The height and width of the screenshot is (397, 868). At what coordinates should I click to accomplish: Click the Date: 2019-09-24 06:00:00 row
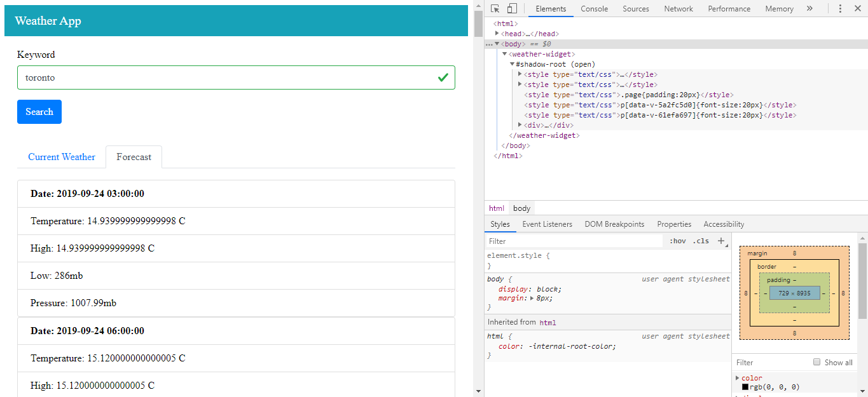(x=236, y=331)
